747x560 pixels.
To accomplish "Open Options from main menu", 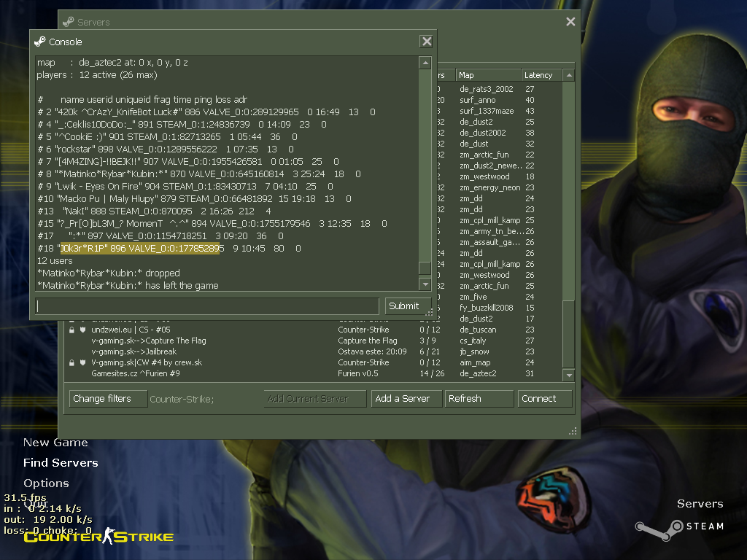I will tap(46, 483).
